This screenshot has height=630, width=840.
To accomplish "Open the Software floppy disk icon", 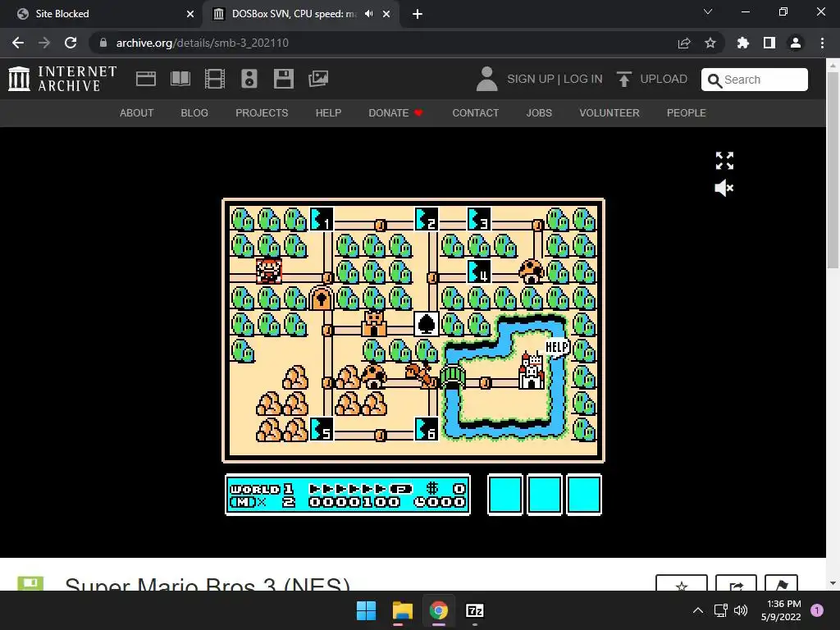I will [283, 79].
